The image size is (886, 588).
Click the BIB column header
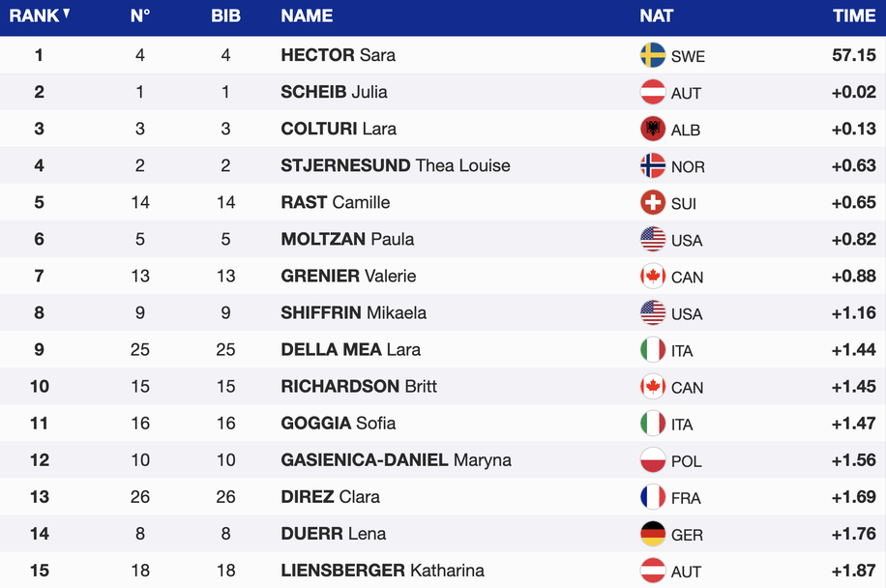225,16
